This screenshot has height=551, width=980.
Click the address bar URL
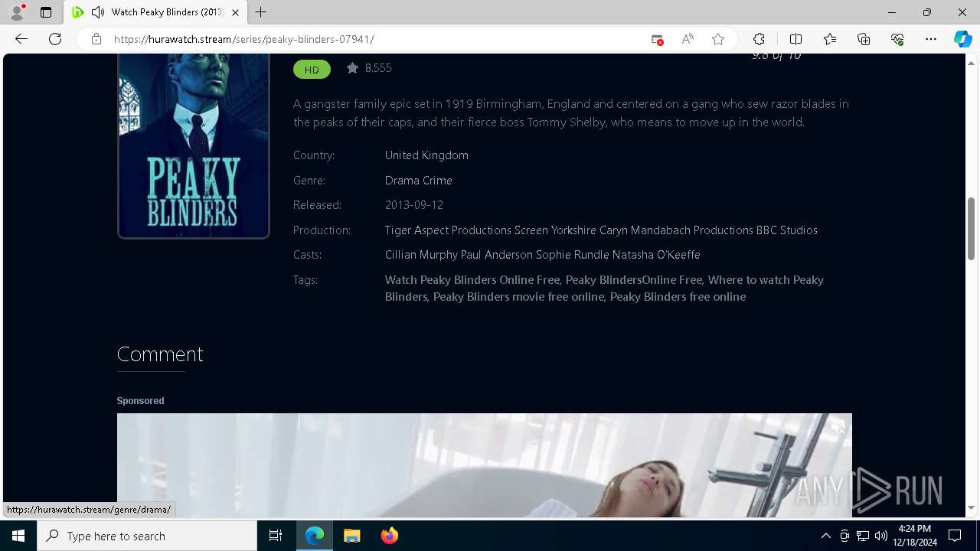click(x=243, y=39)
